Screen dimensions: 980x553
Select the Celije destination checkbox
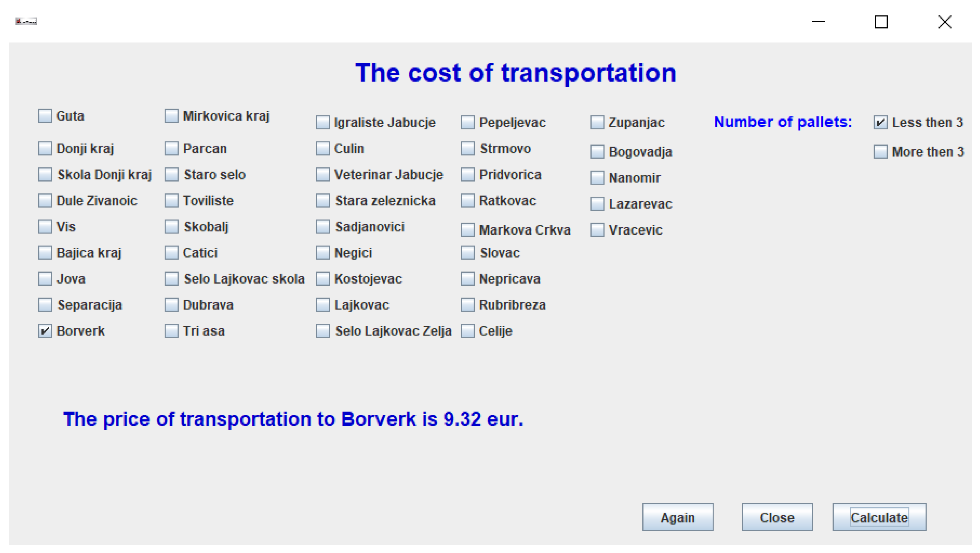tap(468, 331)
